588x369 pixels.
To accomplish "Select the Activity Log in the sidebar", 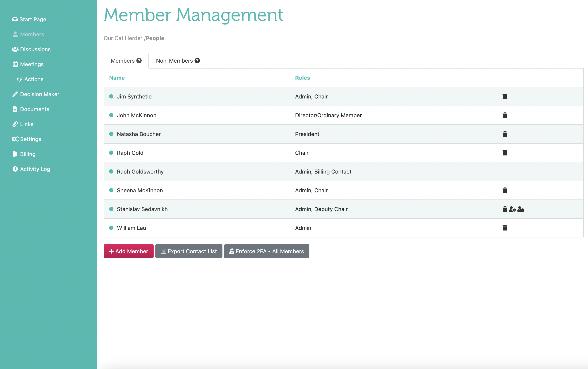I will pyautogui.click(x=35, y=169).
